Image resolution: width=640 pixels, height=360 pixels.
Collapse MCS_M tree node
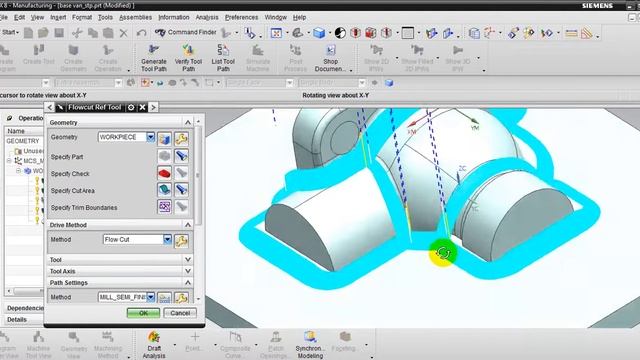(9, 160)
